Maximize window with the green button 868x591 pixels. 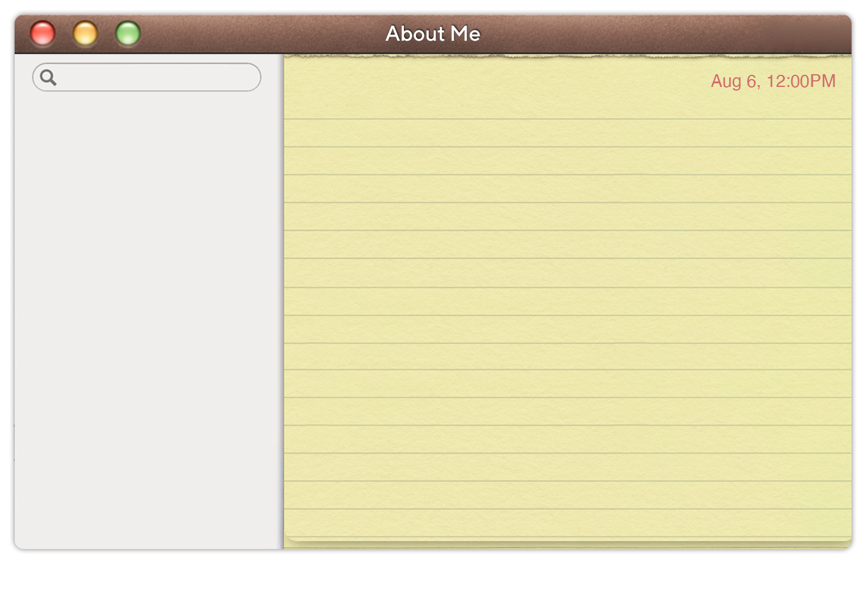tap(128, 33)
